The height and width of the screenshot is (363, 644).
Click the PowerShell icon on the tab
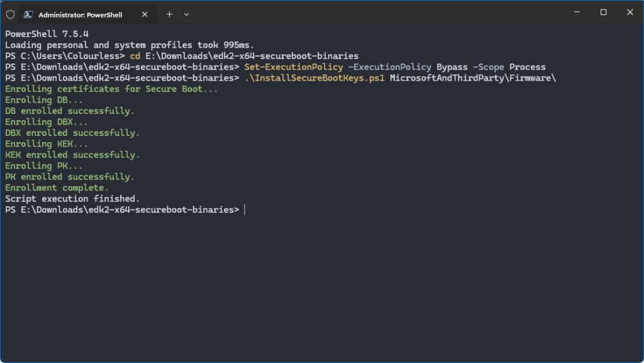29,14
